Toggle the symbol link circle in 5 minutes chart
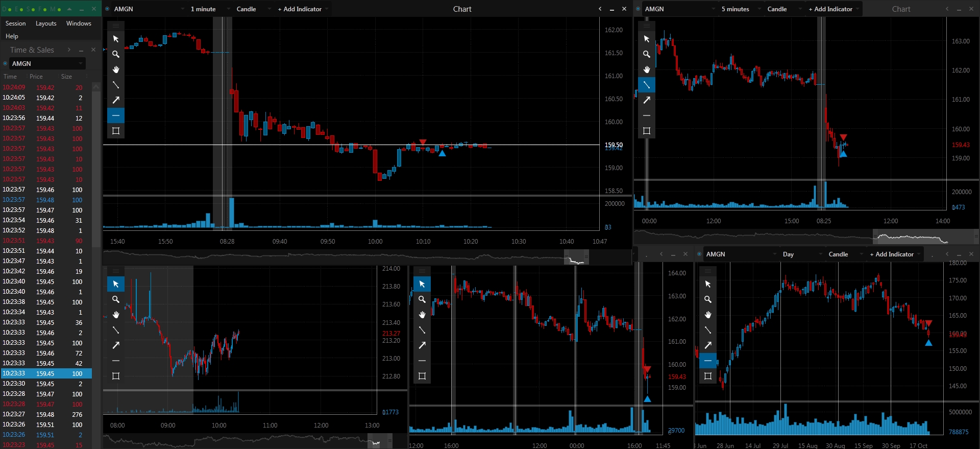 638,9
